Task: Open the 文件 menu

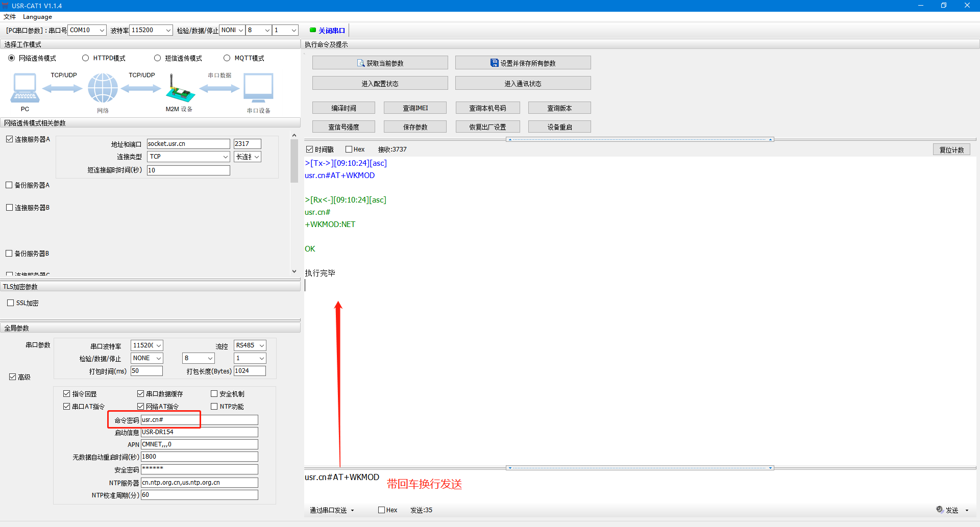Action: (x=10, y=17)
